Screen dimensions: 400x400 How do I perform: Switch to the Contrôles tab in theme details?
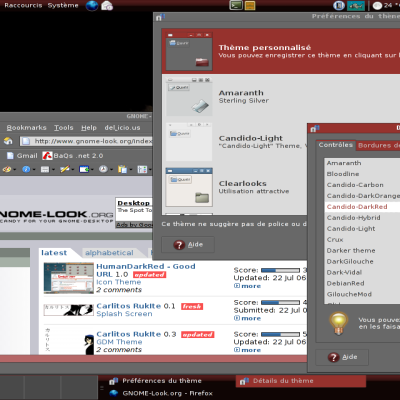point(335,145)
